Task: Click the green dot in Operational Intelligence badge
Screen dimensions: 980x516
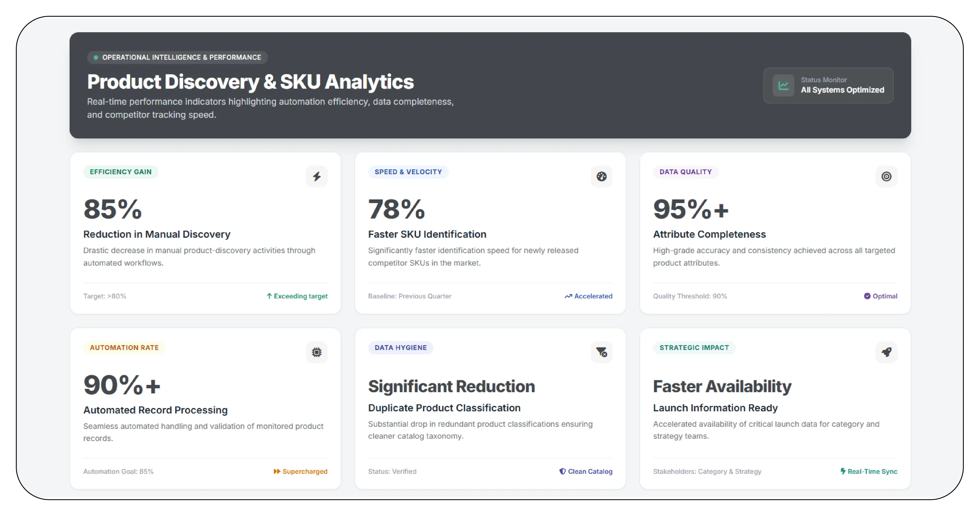Action: [96, 57]
